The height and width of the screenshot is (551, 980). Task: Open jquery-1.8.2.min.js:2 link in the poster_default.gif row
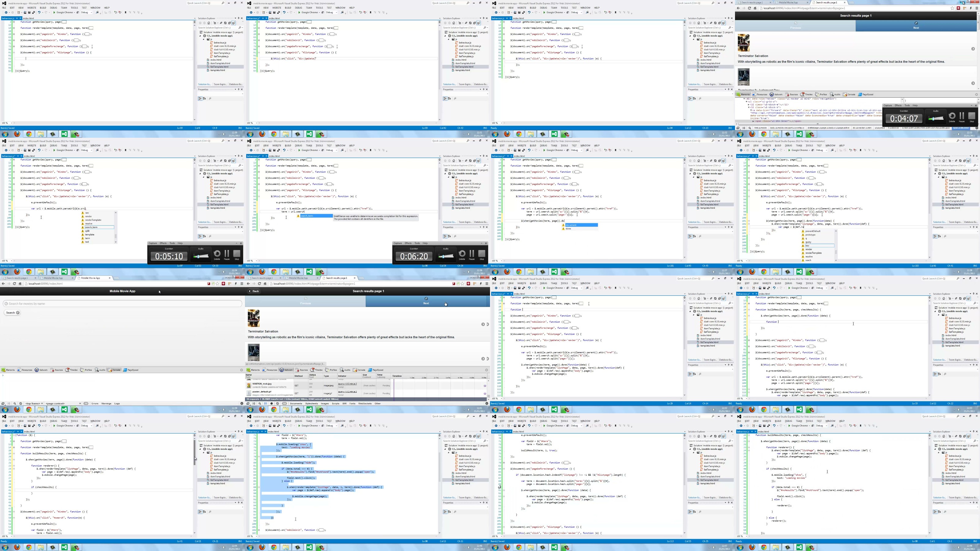pyautogui.click(x=347, y=391)
